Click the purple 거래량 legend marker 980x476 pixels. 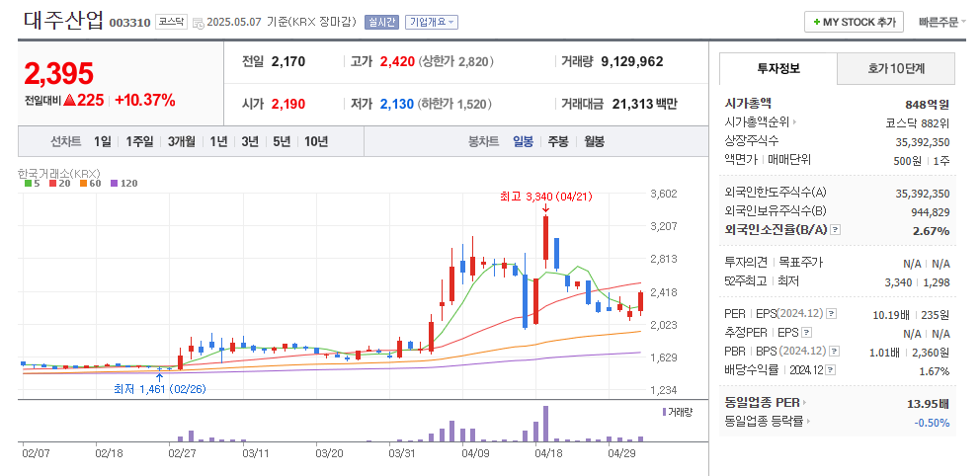point(665,412)
